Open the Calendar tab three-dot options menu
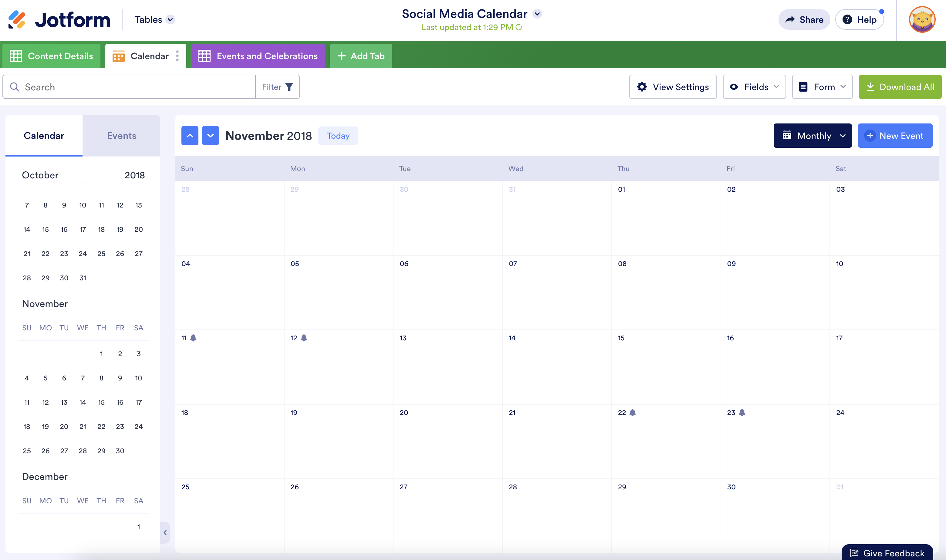Viewport: 946px width, 560px height. (177, 56)
